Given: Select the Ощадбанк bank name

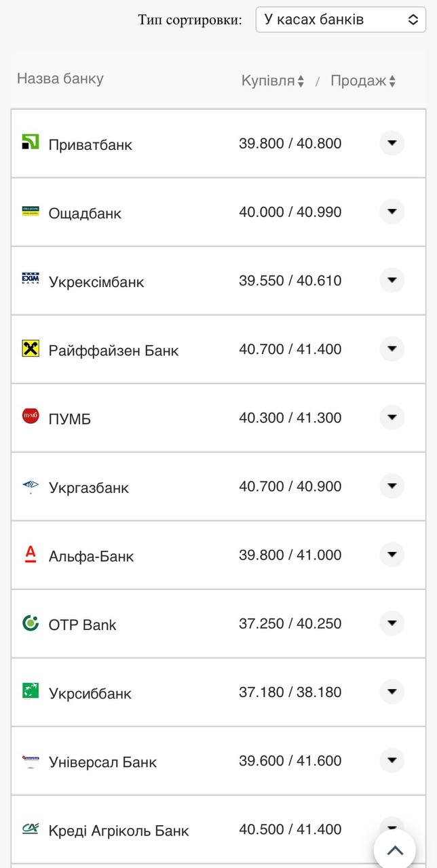Looking at the screenshot, I should point(85,212).
